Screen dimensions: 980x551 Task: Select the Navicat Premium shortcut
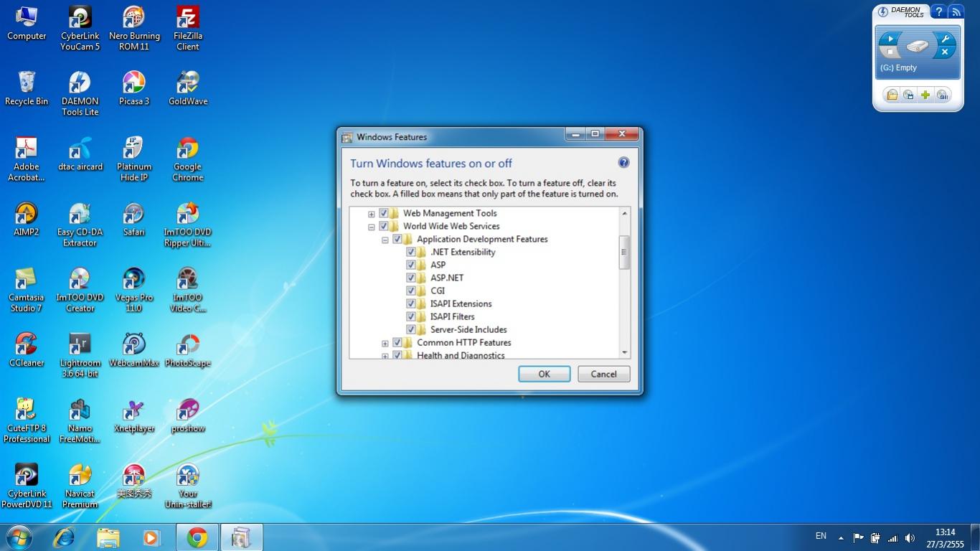click(x=80, y=485)
